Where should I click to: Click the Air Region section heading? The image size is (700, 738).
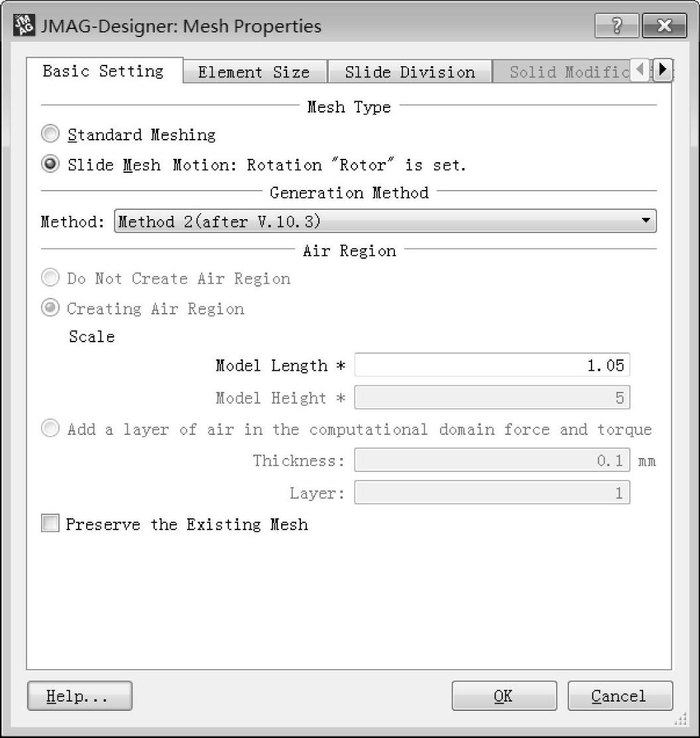[x=349, y=250]
